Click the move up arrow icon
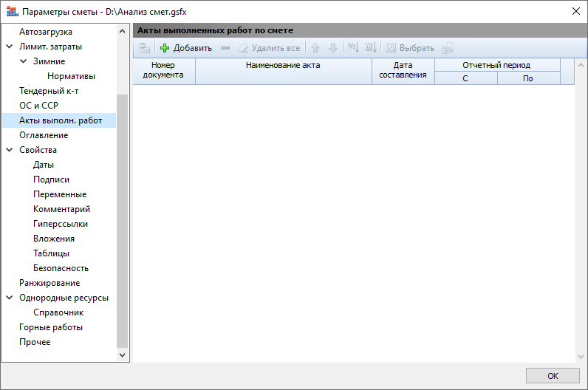 [x=315, y=48]
